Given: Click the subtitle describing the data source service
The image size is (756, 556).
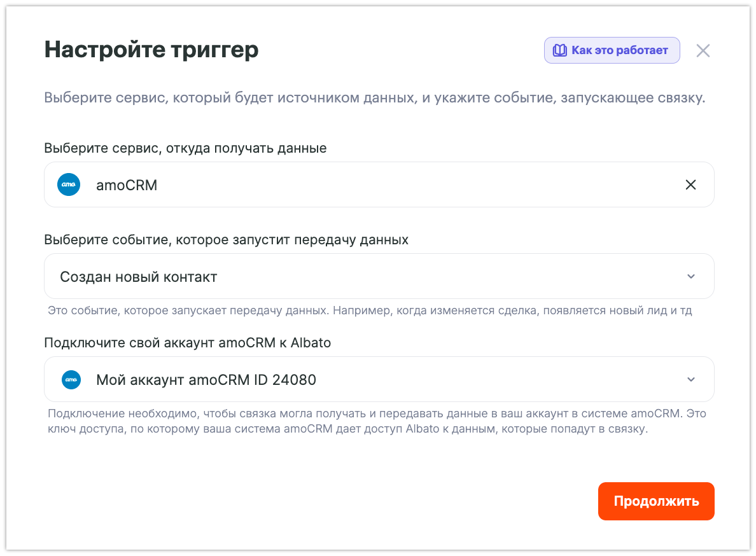Looking at the screenshot, I should 374,99.
